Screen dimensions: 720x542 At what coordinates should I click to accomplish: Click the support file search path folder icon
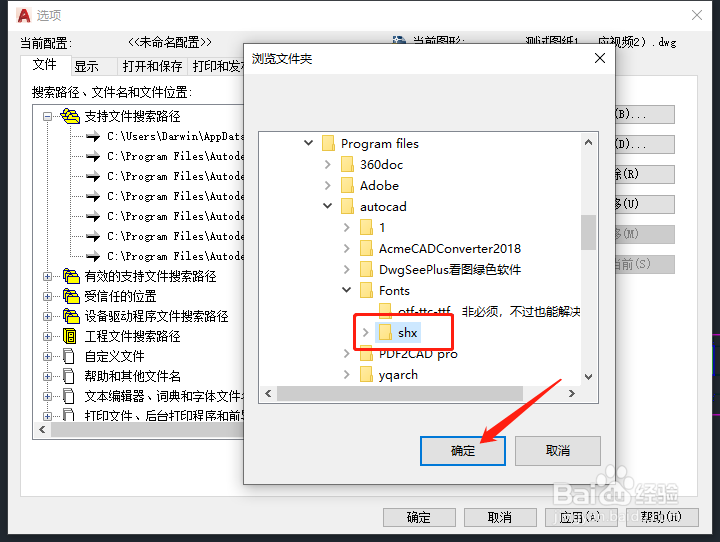pyautogui.click(x=70, y=116)
